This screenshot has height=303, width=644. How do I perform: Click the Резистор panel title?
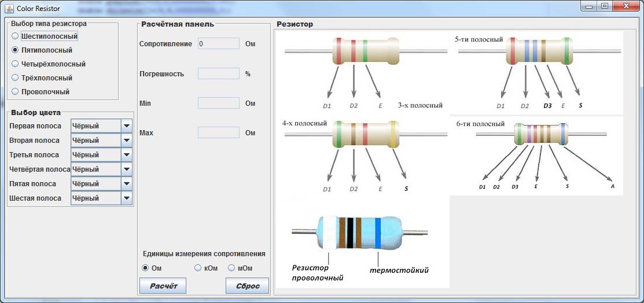(x=295, y=24)
